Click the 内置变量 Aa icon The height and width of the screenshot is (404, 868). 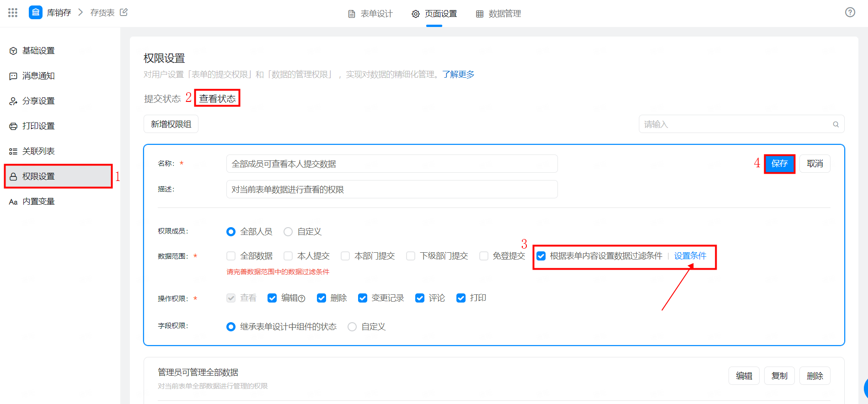(13, 202)
